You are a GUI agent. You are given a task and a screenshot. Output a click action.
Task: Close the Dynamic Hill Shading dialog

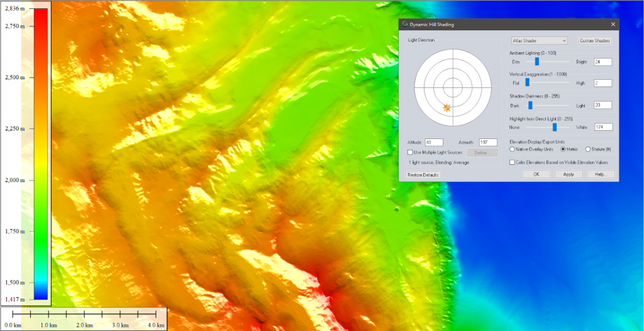(x=613, y=25)
